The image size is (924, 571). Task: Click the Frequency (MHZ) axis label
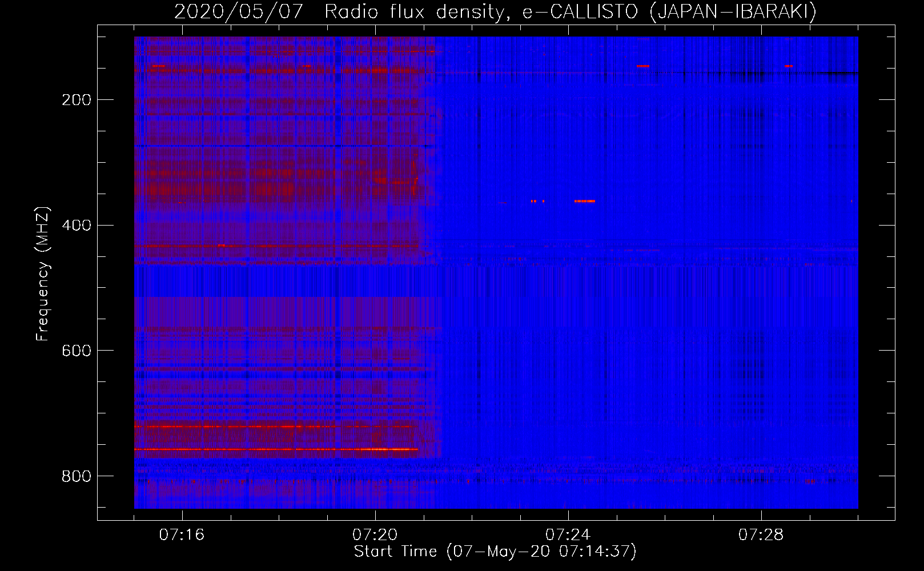(x=43, y=274)
